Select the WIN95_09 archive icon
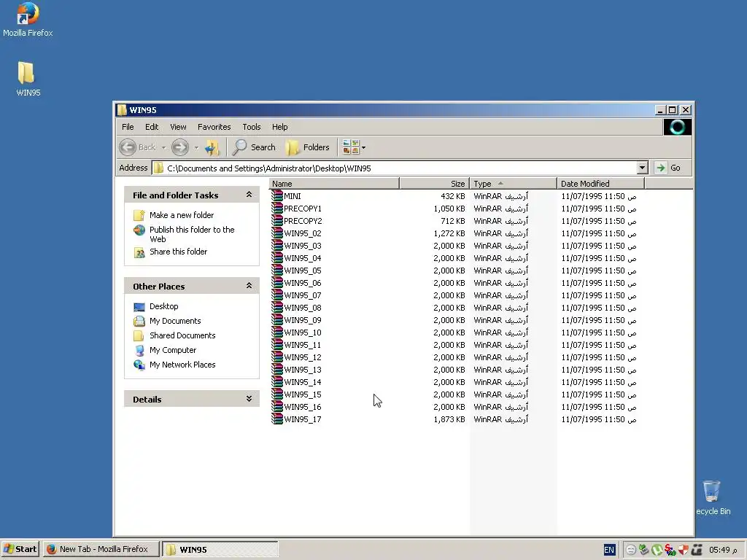The width and height of the screenshot is (747, 560). pos(276,320)
